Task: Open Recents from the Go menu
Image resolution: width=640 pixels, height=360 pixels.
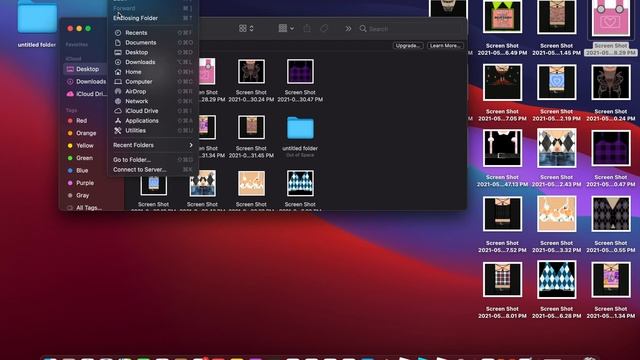Action: (x=153, y=33)
